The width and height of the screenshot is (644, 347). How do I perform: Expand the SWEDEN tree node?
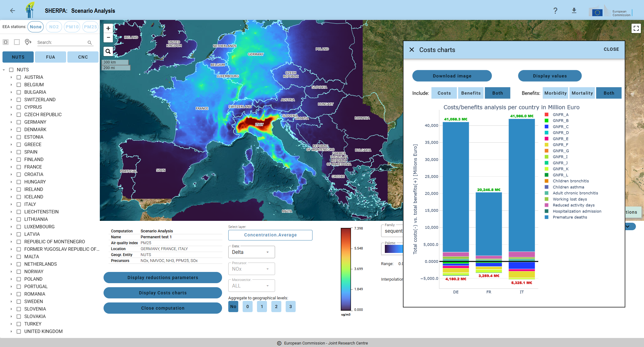tap(11, 302)
